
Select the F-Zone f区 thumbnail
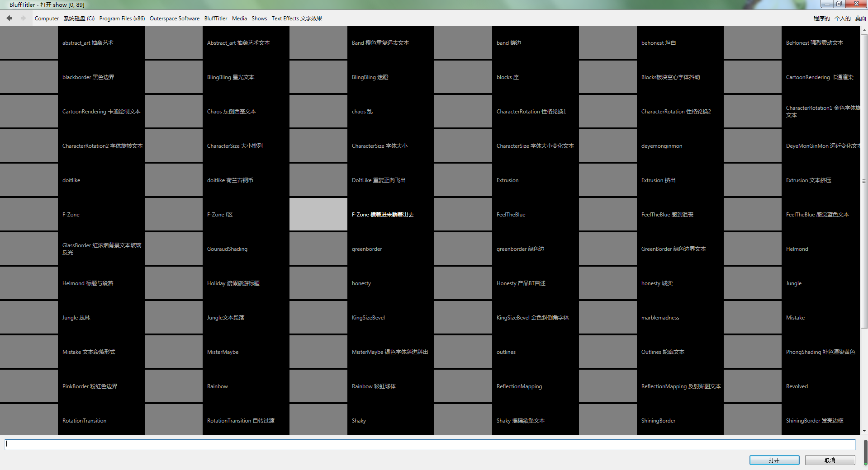click(x=174, y=215)
